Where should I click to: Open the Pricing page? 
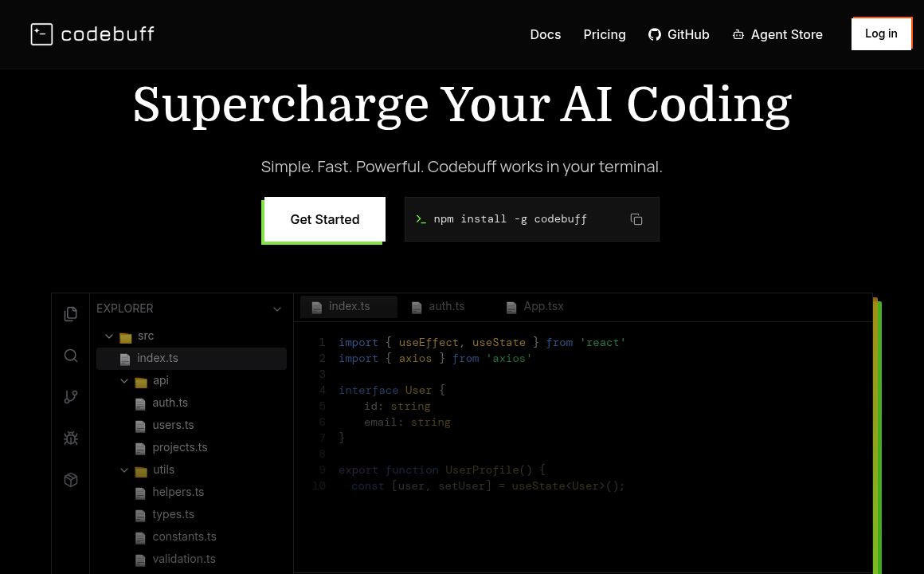604,34
